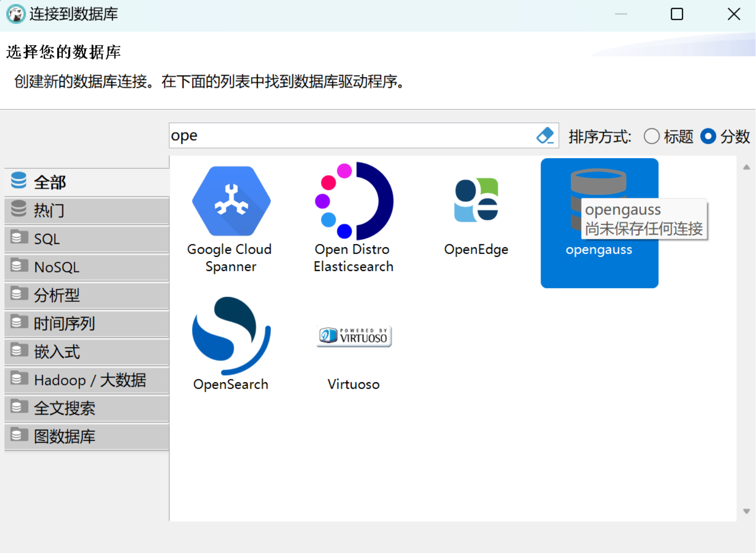Click the opengauss label text
The width and height of the screenshot is (756, 553).
coord(599,250)
